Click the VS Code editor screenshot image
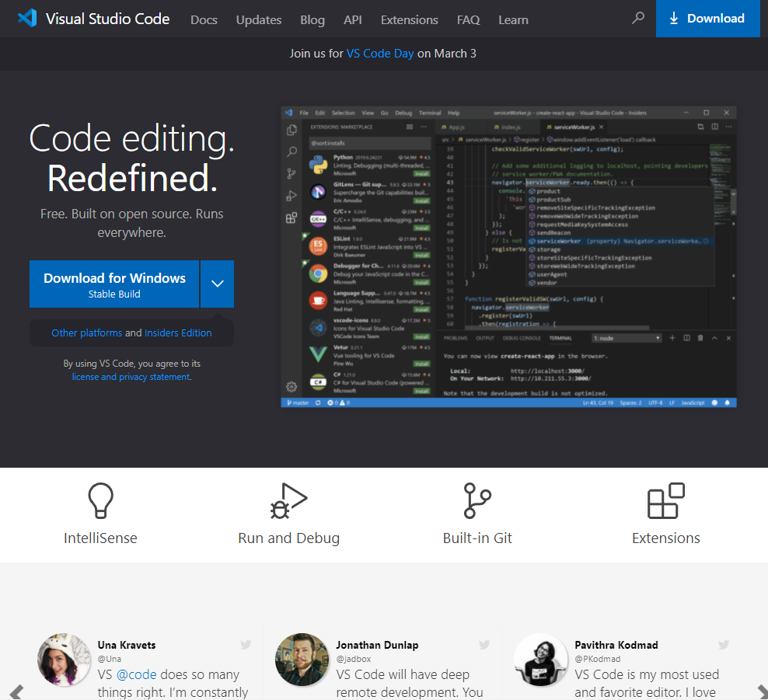The image size is (768, 700). (x=508, y=256)
